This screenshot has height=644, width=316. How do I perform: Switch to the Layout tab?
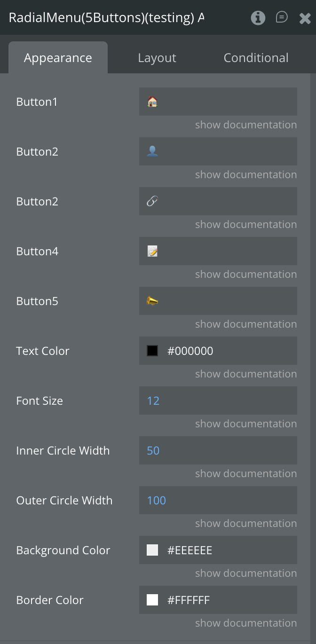(x=157, y=58)
